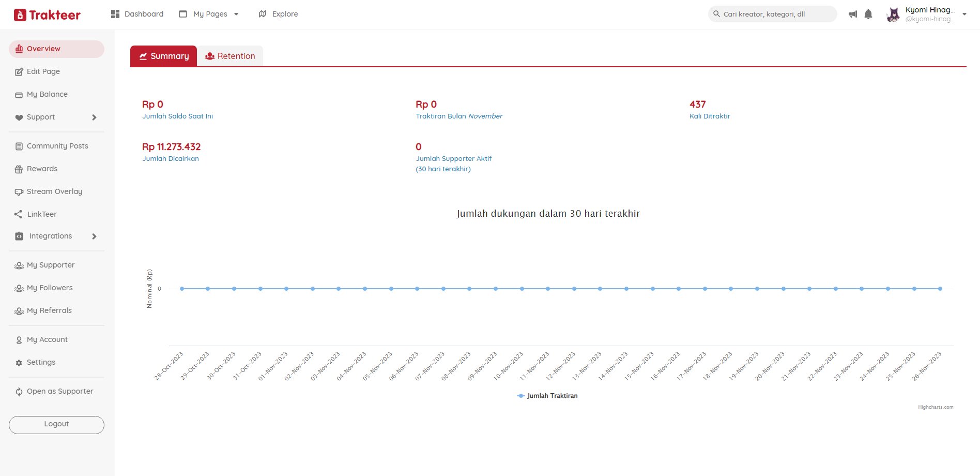Open the announcements megaphone icon
Screen dimensions: 980x476
tap(853, 14)
